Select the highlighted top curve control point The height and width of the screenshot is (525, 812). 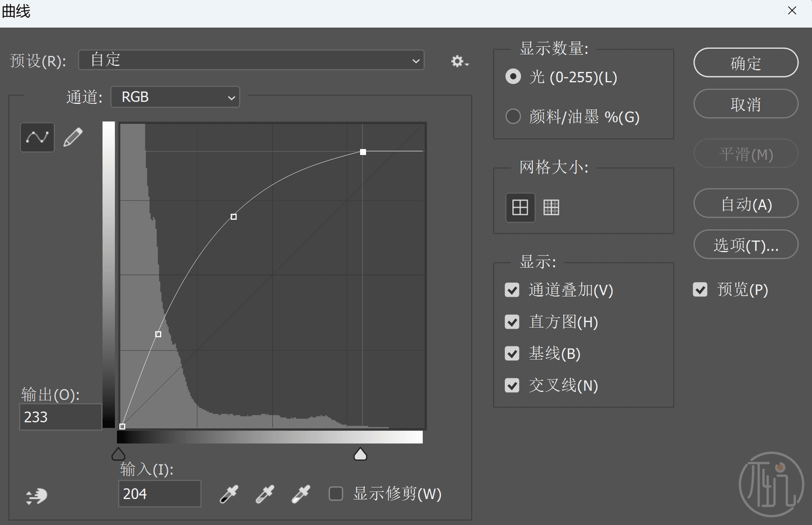363,152
